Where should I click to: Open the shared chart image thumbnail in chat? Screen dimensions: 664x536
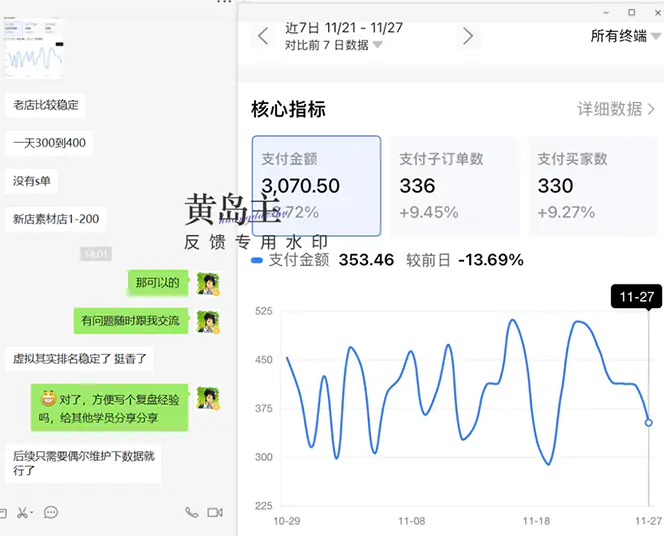(35, 49)
